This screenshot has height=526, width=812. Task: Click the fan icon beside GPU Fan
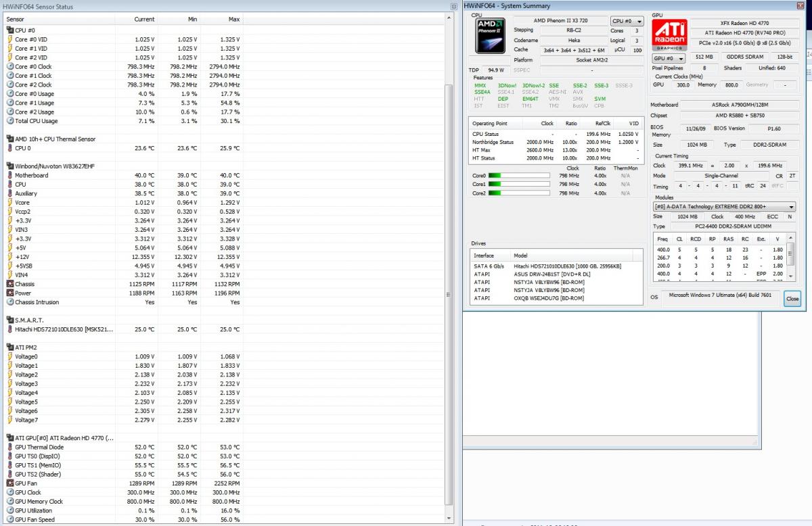[9, 483]
